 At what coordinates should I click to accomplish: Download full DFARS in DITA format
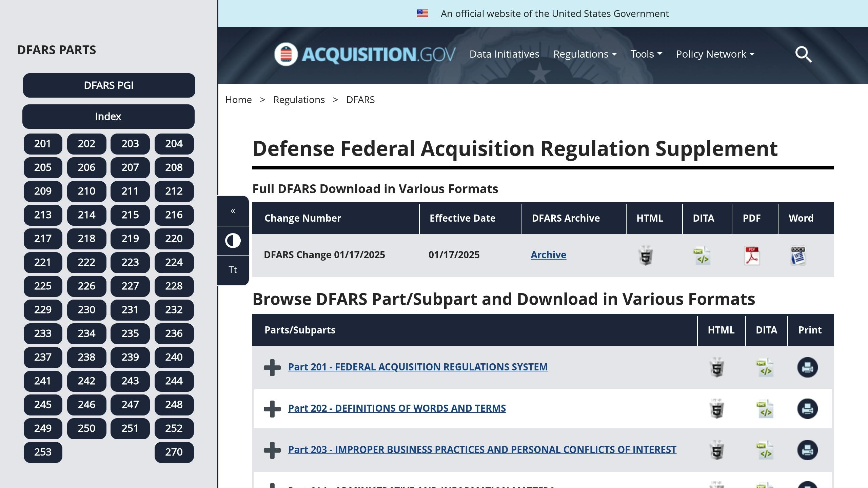[702, 256]
